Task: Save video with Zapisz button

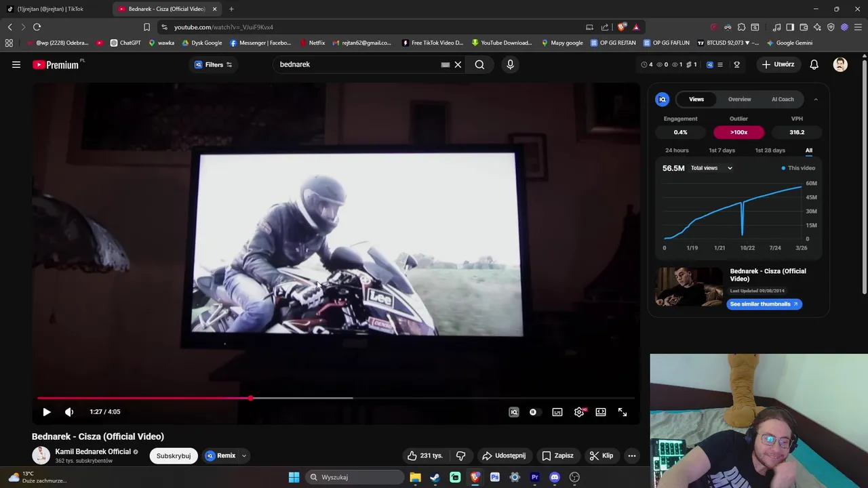Action: 557,455
